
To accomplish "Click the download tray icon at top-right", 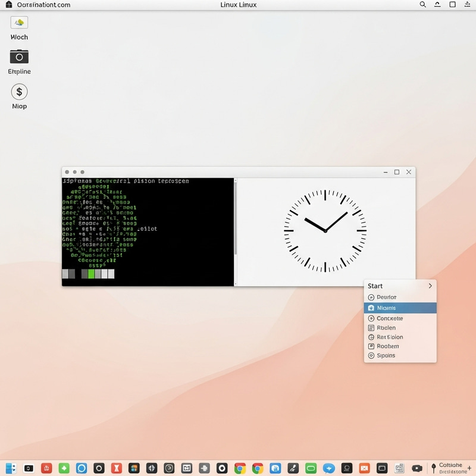I will pos(468,5).
